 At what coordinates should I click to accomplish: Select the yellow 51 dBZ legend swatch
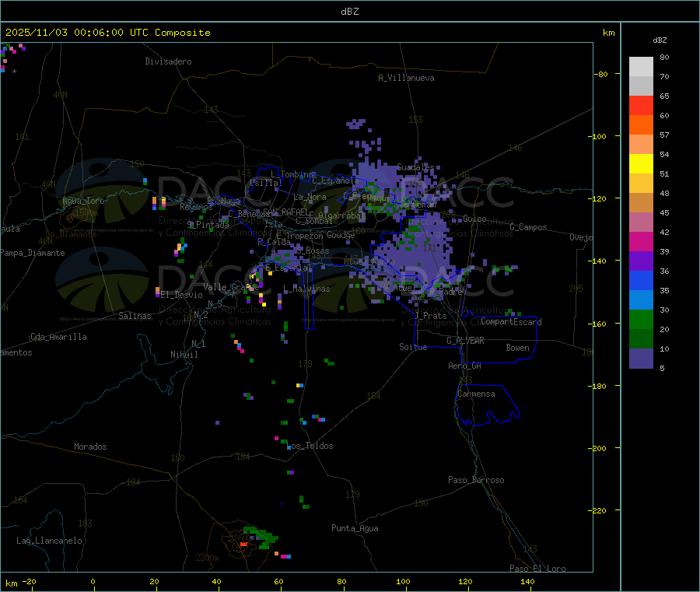point(641,164)
